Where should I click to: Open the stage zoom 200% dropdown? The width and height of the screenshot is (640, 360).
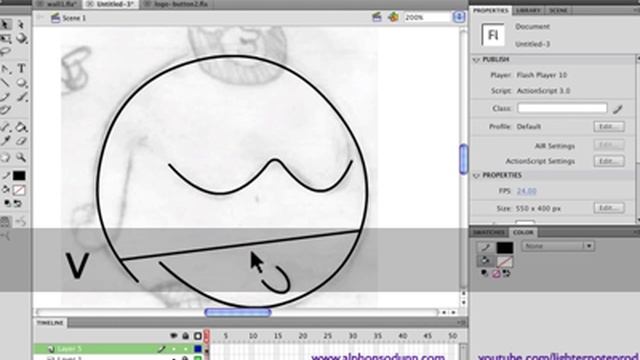(459, 17)
